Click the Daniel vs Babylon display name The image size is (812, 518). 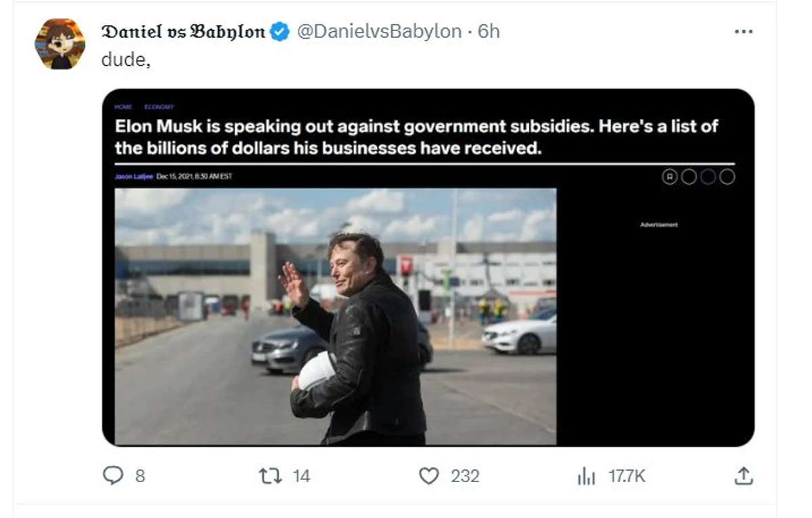183,31
